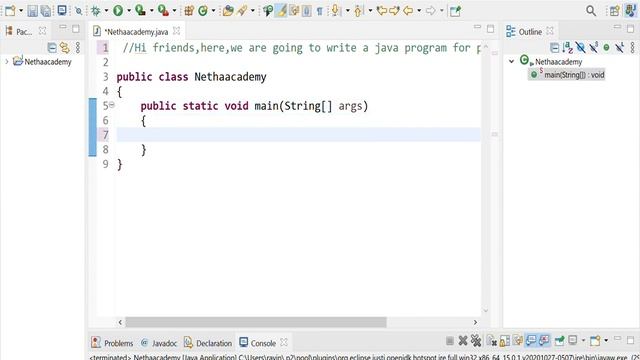Click Remove Launch X in Console

(462, 340)
